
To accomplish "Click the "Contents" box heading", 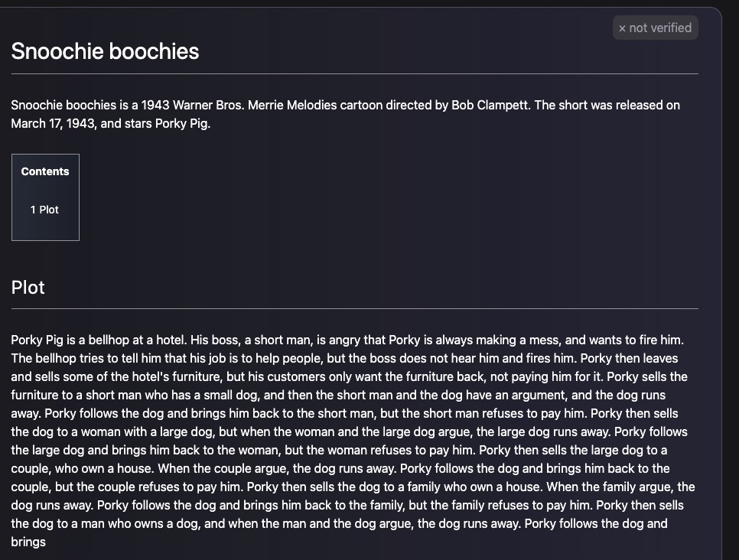I will [x=45, y=171].
